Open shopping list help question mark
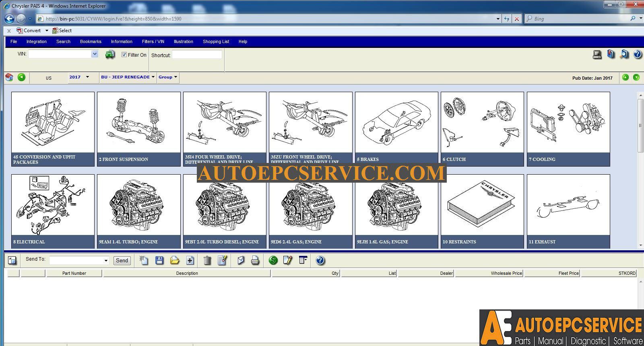The width and height of the screenshot is (644, 346). (x=320, y=260)
